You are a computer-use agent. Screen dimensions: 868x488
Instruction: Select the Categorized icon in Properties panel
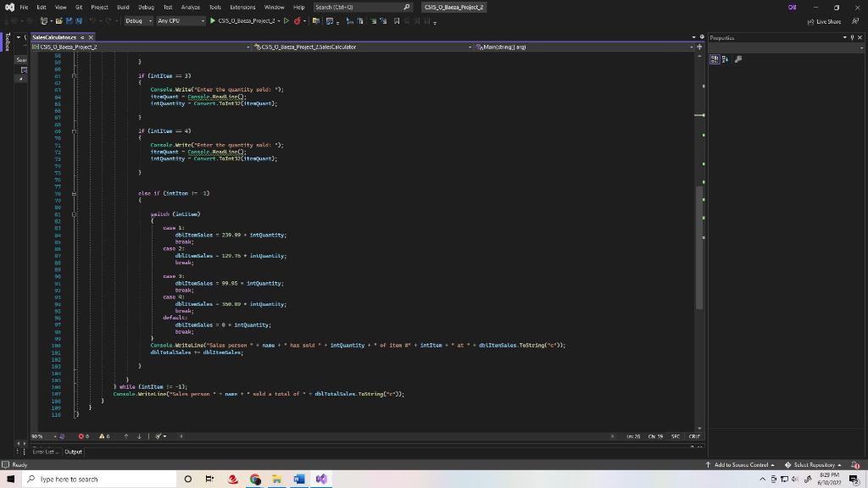pos(713,59)
